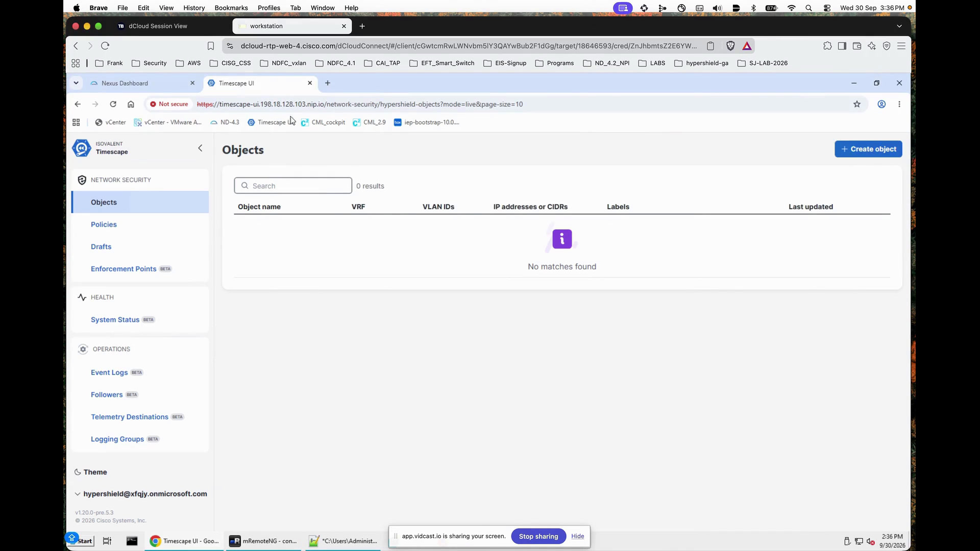Viewport: 980px width, 551px height.
Task: Click the Timescape UI address bar URL
Action: click(360, 104)
